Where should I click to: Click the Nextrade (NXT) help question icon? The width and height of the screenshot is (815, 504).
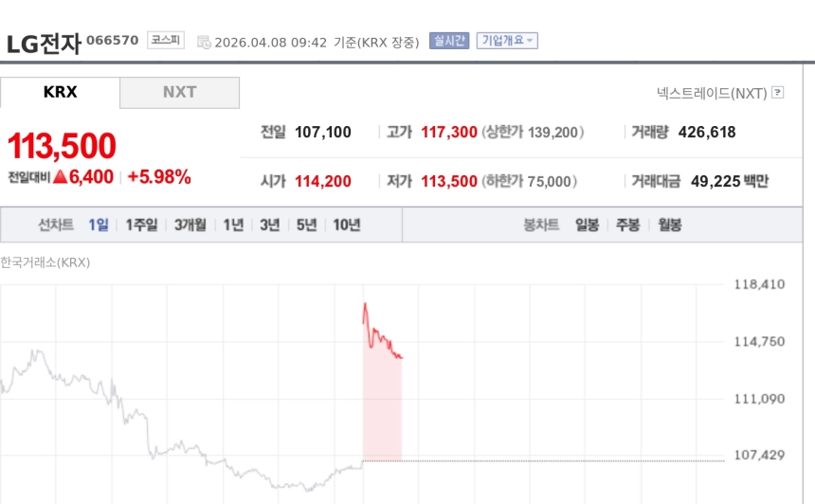click(778, 93)
